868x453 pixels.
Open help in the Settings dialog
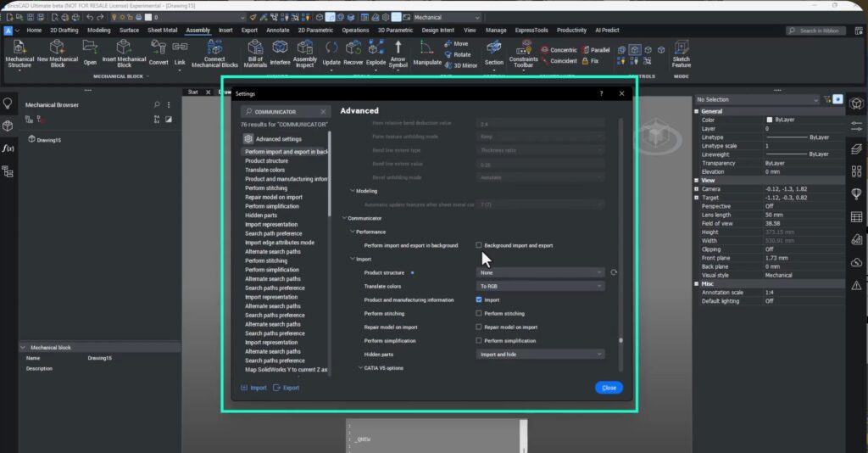coord(601,93)
